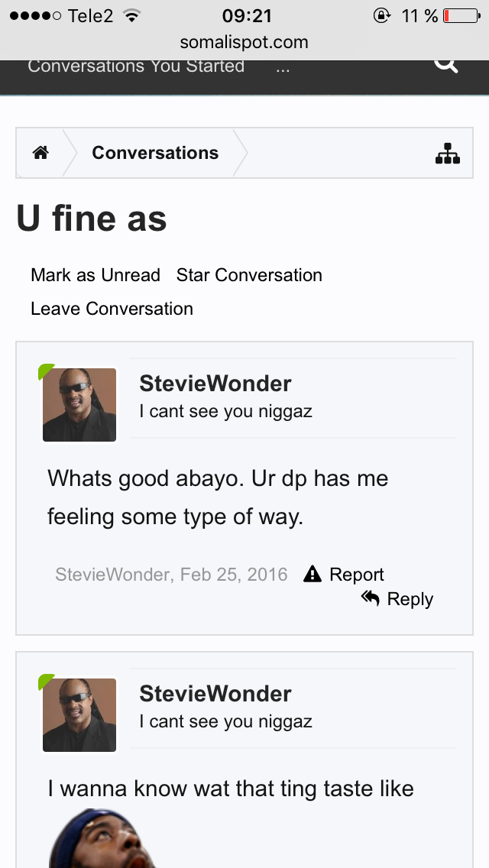Open StevieWonder username on first message

point(215,384)
